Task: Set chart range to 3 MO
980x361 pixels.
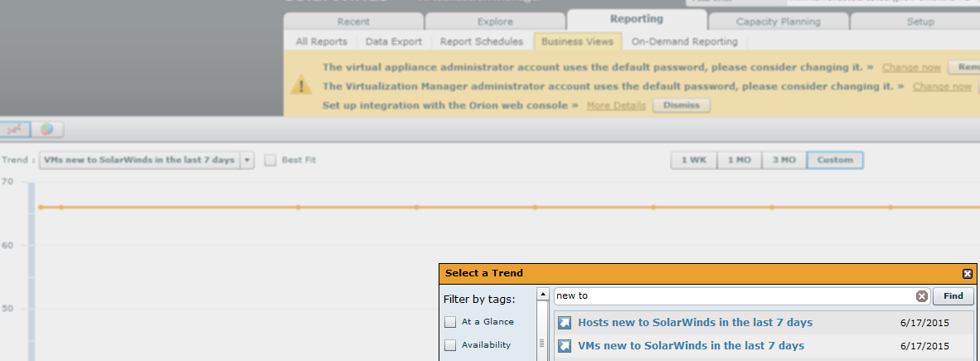Action: (784, 160)
